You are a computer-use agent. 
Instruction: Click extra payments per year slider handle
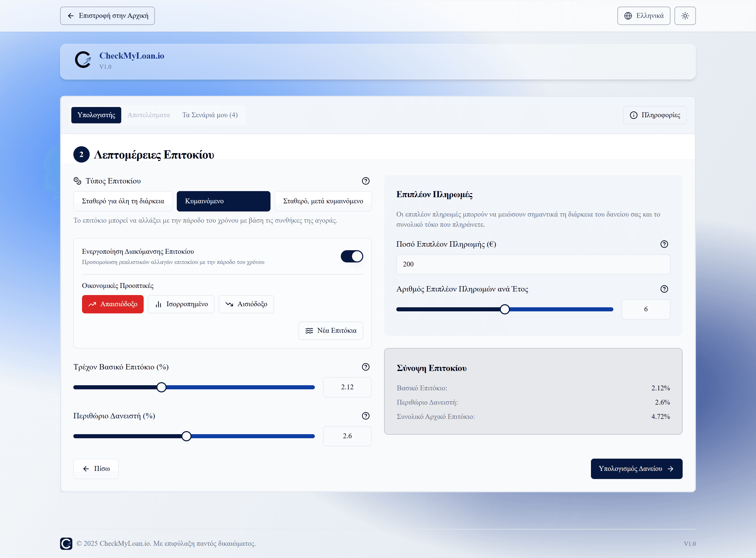[x=504, y=309]
